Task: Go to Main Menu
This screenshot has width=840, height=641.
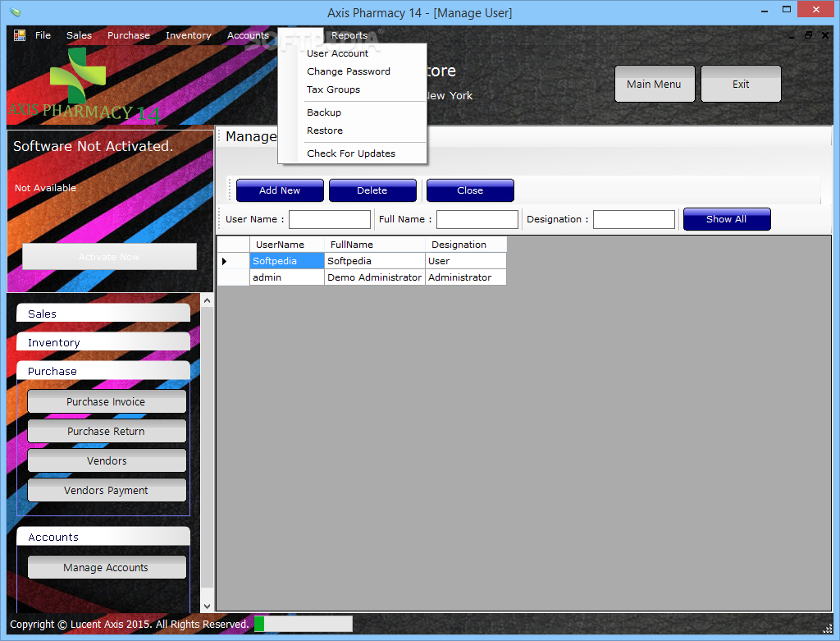Action: pyautogui.click(x=654, y=85)
